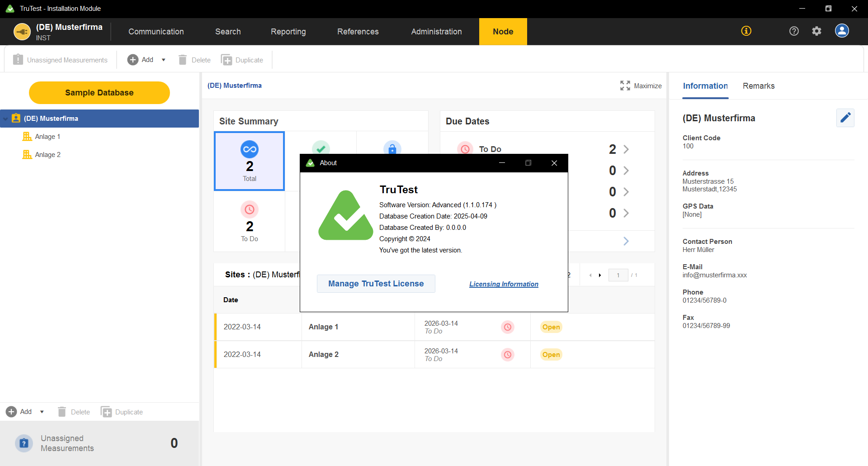Click the top toolbar Duplicate icon

(x=226, y=60)
